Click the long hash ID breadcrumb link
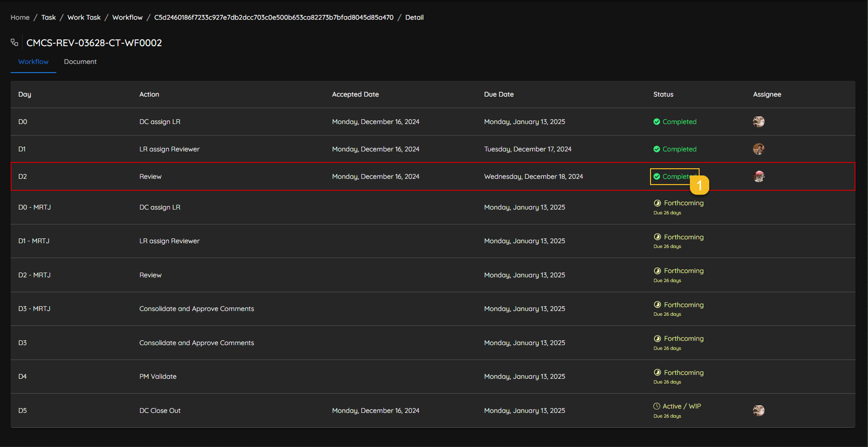Screen dimensions: 868x447 click(x=273, y=17)
